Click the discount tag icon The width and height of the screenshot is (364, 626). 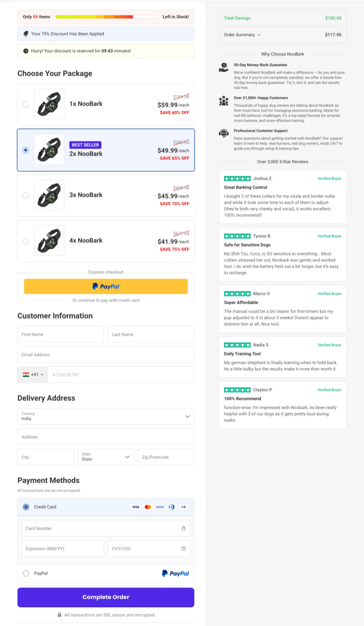tap(26, 34)
